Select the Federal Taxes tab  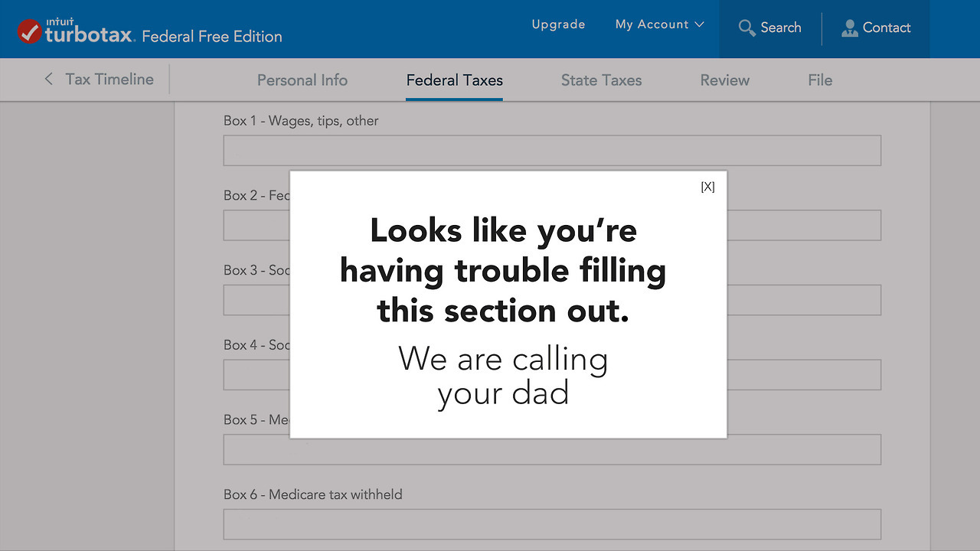click(454, 80)
